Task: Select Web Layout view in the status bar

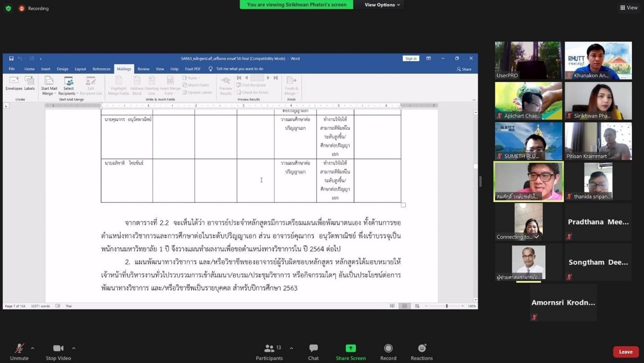Action: tap(417, 306)
